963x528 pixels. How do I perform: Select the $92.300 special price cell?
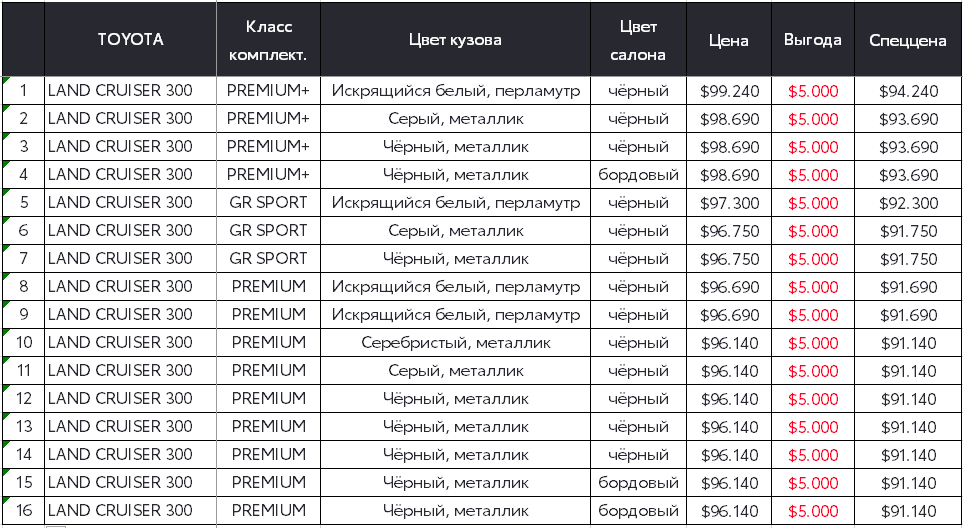908,203
